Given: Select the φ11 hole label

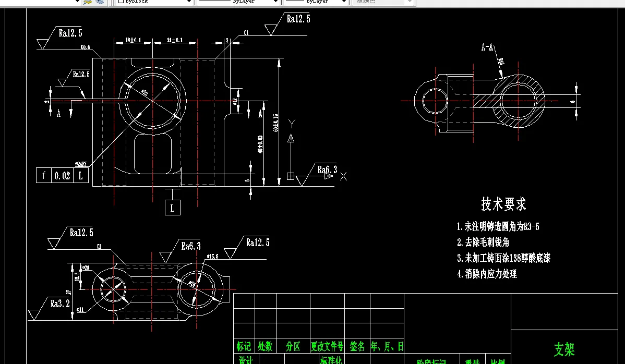Looking at the screenshot, I should [x=80, y=309].
